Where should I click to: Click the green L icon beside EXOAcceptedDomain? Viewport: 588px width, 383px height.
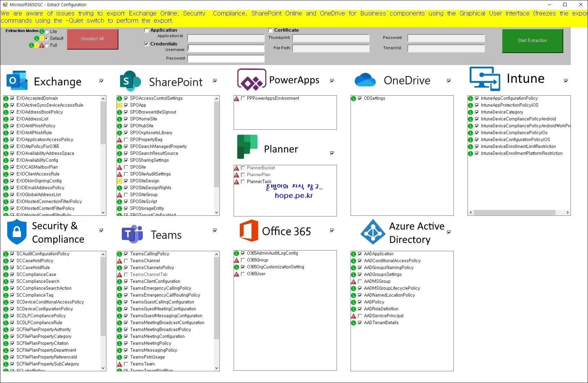(6, 98)
